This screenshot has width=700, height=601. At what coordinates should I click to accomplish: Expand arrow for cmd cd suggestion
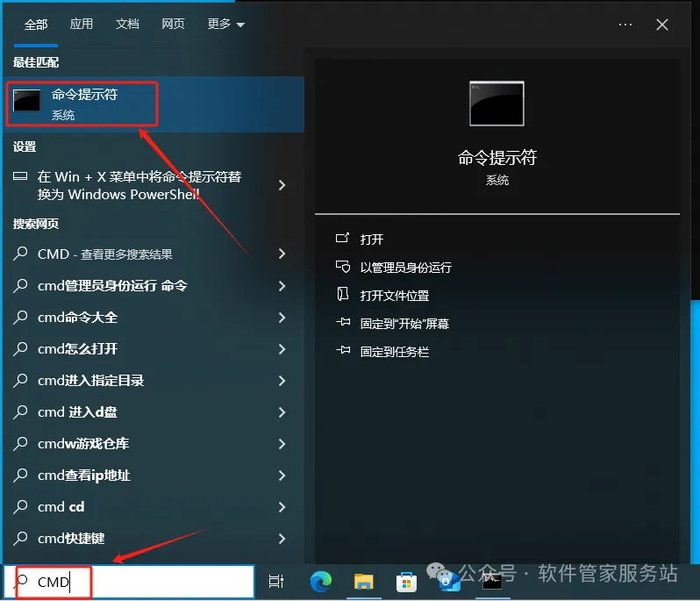pyautogui.click(x=282, y=507)
